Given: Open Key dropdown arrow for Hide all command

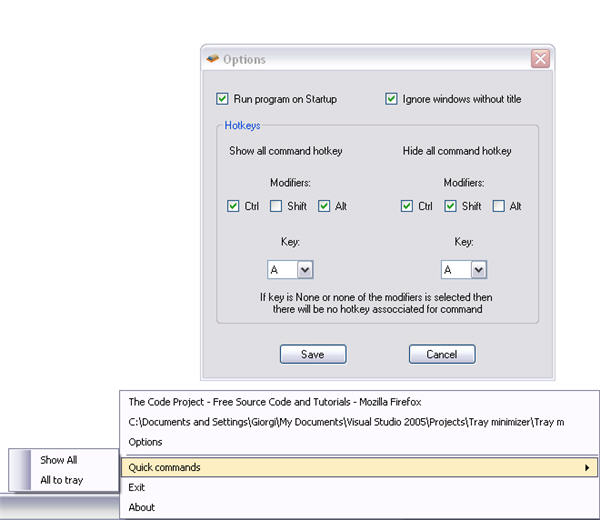Looking at the screenshot, I should tap(479, 270).
